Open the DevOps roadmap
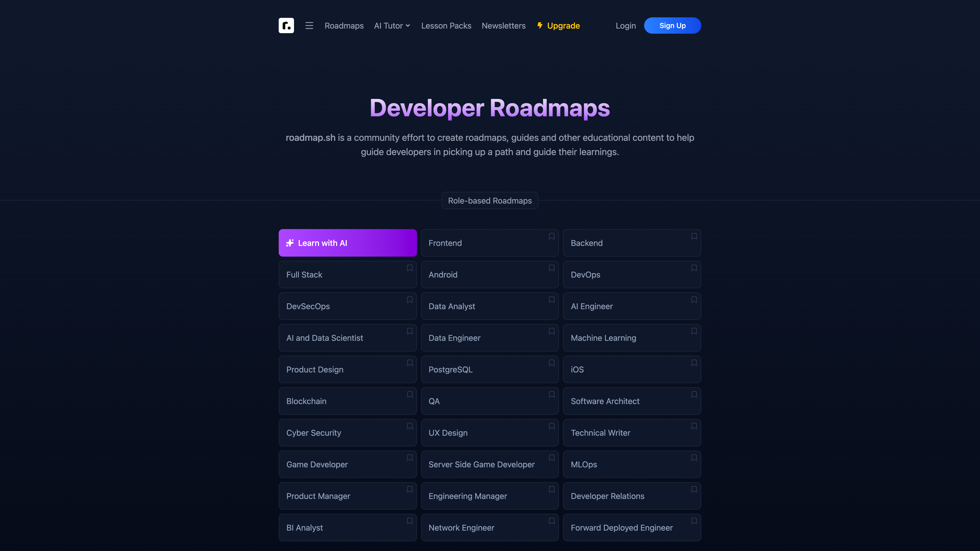 pyautogui.click(x=632, y=274)
